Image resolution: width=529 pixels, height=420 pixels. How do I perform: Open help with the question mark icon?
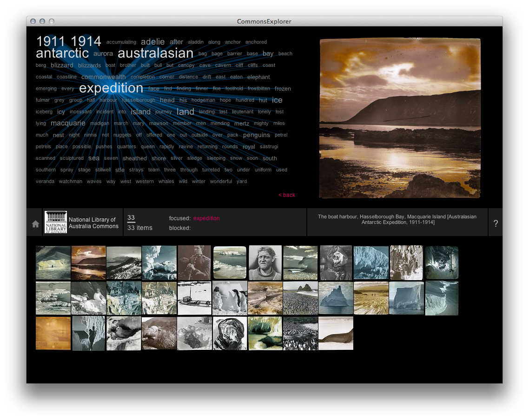pyautogui.click(x=496, y=223)
